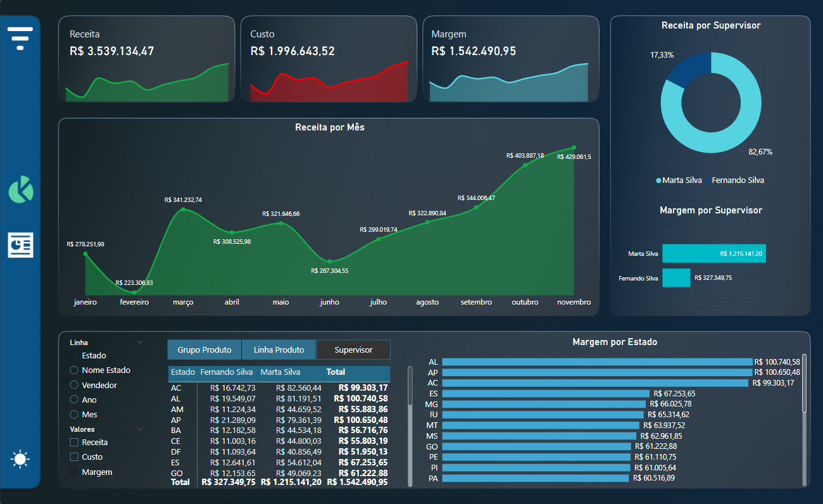Select the PA bar in Margem por Estado

pyautogui.click(x=536, y=478)
